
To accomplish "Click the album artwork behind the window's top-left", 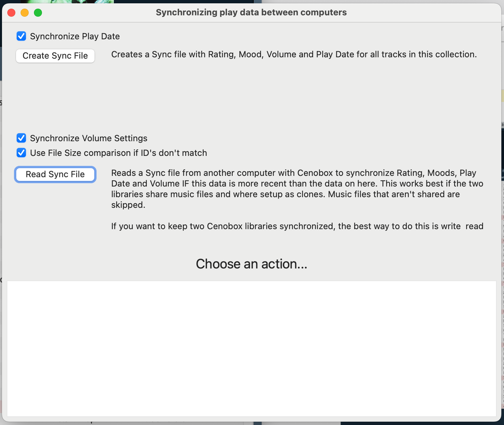I will click(67, 1).
